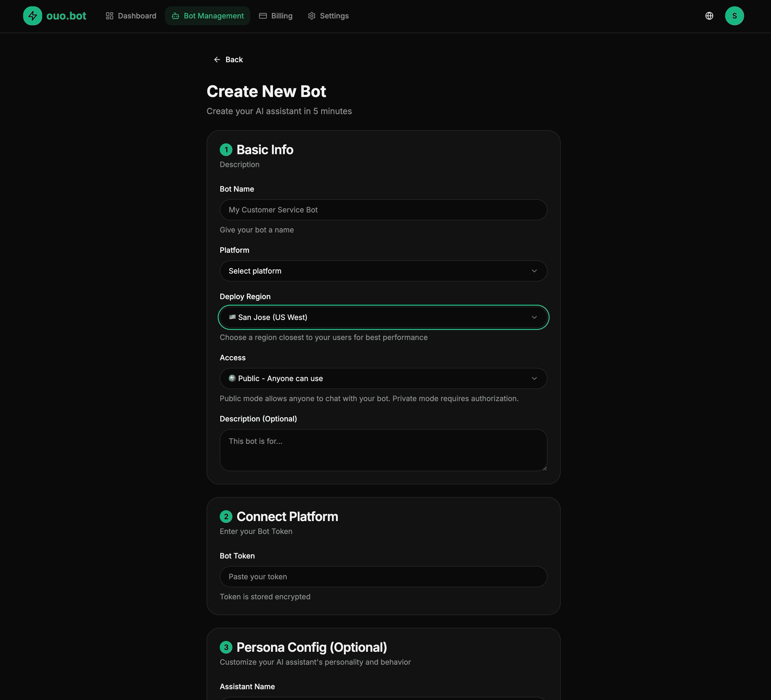
Task: Expand the Deploy Region chevron
Action: [x=535, y=317]
